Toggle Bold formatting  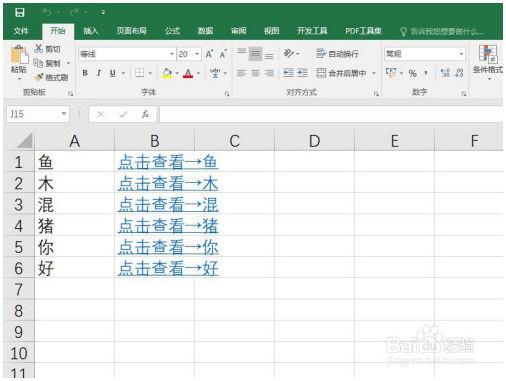pos(85,73)
